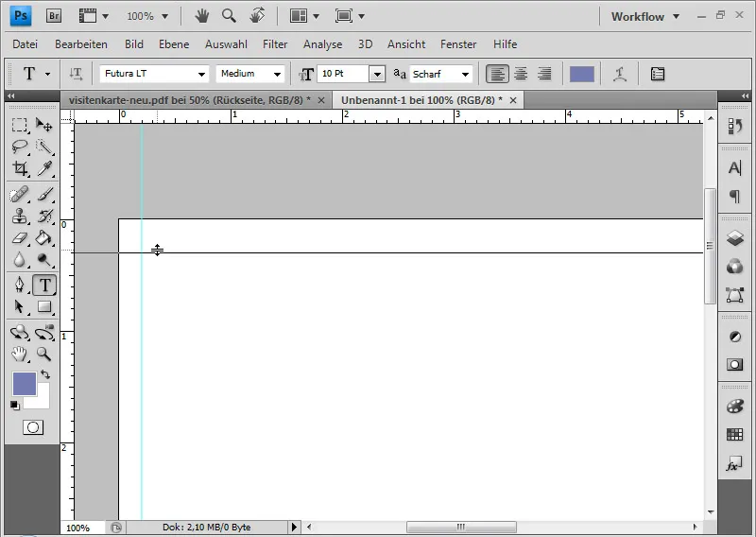Open the Arrange Documents dropdown
This screenshot has height=537, width=756.
[304, 16]
